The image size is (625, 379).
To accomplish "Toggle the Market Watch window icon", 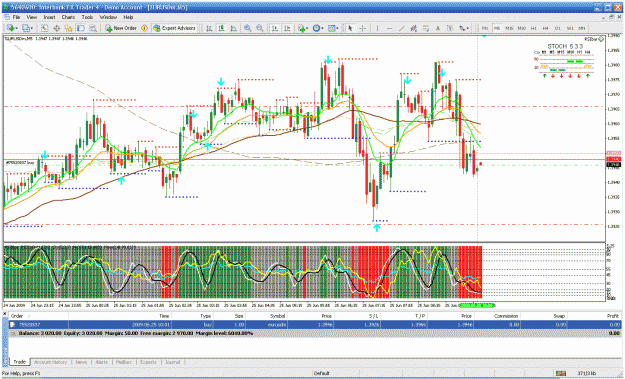I will 44,28.
